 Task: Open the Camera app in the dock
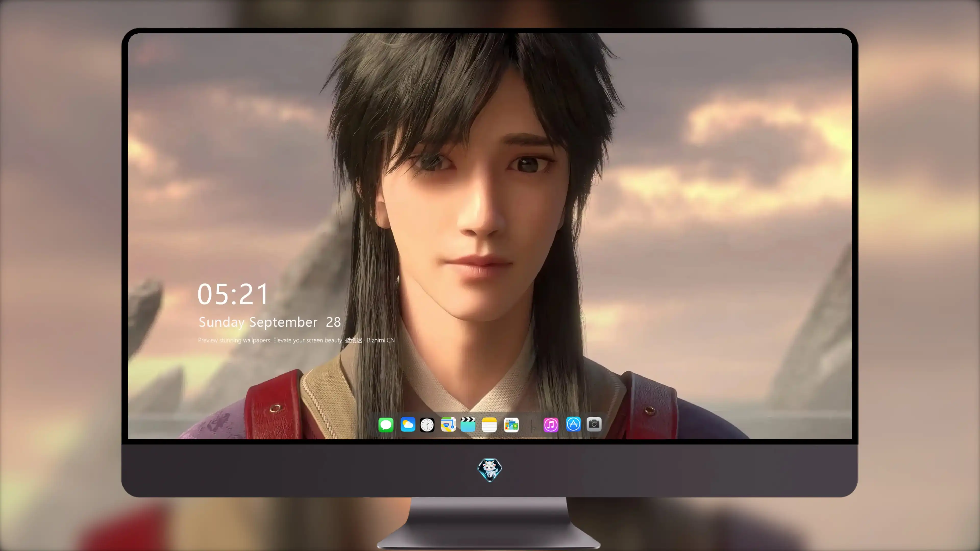pos(594,424)
